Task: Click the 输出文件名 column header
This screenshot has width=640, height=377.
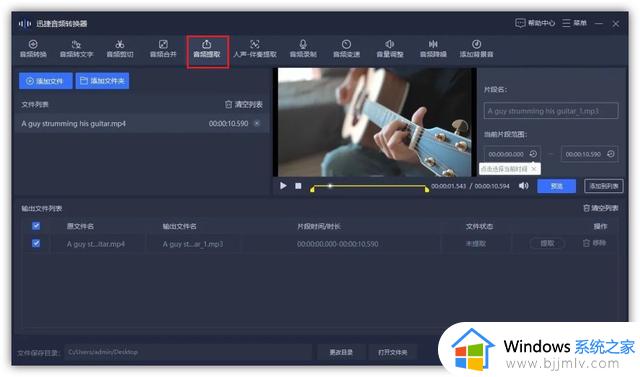Action: (180, 226)
